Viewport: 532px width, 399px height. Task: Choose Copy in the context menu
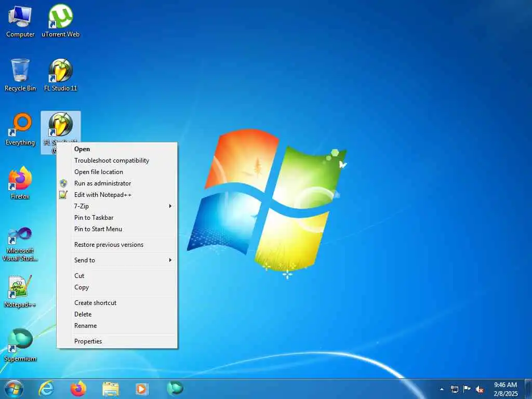click(x=117, y=287)
